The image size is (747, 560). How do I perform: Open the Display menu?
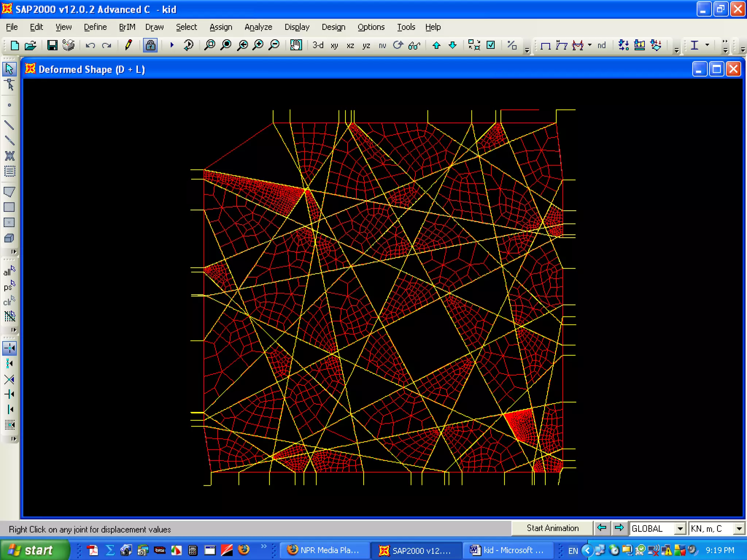[297, 27]
